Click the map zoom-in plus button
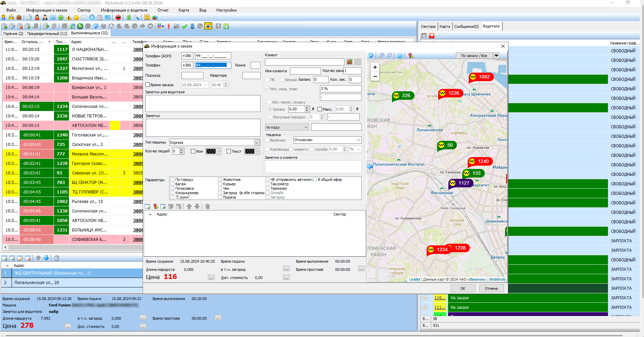Image resolution: width=644 pixels, height=337 pixels. 375,67
